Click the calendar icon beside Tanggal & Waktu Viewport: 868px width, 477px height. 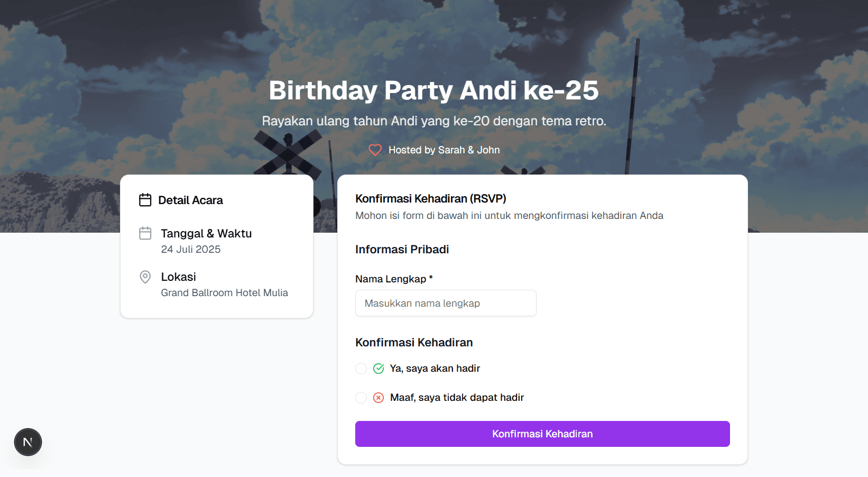click(145, 233)
